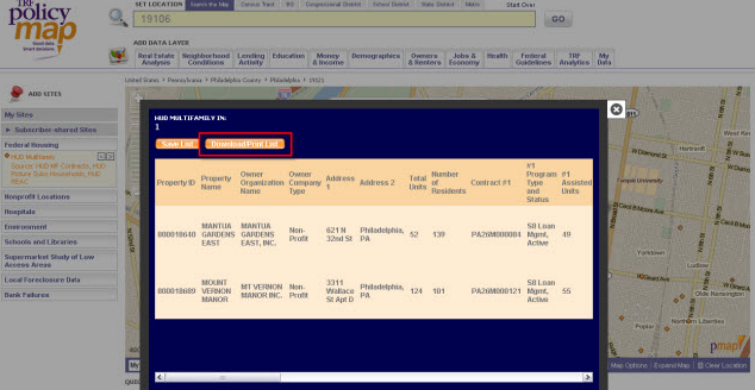Click the red pushpin Add Sites icon

tap(16, 93)
